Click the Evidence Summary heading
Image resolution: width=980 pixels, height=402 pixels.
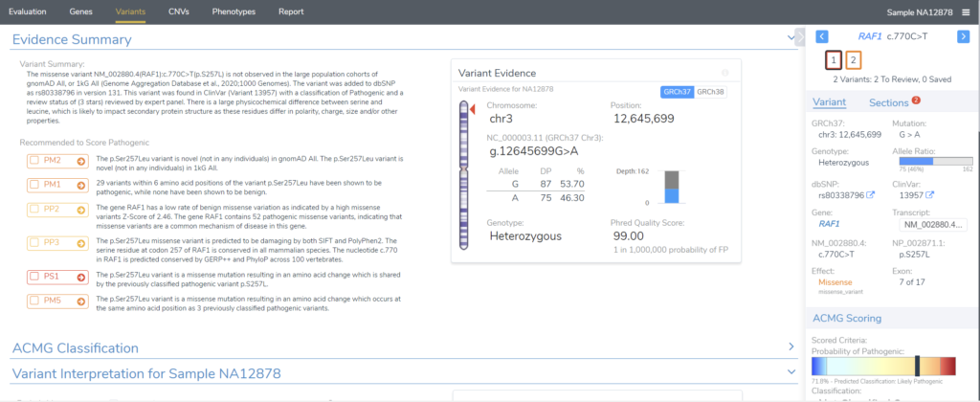pos(71,39)
